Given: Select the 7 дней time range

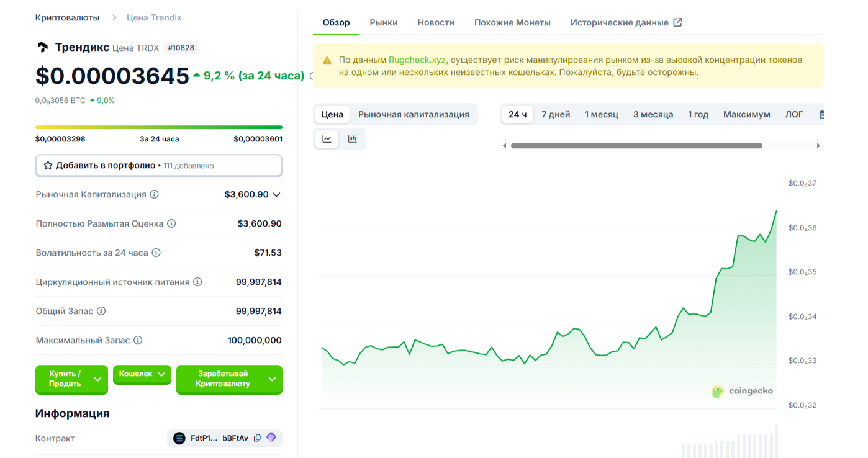Looking at the screenshot, I should click(x=555, y=114).
